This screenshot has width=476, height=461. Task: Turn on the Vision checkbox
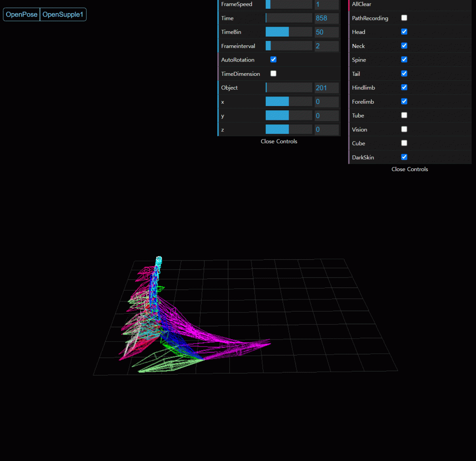coord(404,129)
